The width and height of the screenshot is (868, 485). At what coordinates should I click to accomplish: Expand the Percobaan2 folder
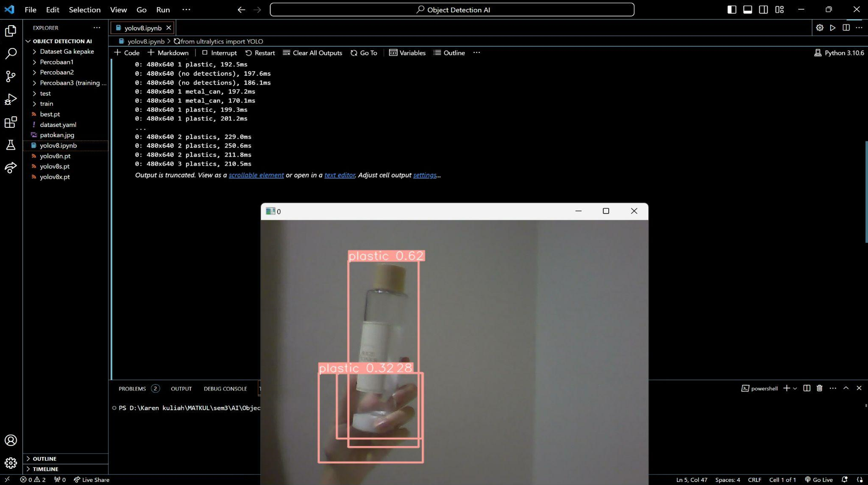(66, 72)
